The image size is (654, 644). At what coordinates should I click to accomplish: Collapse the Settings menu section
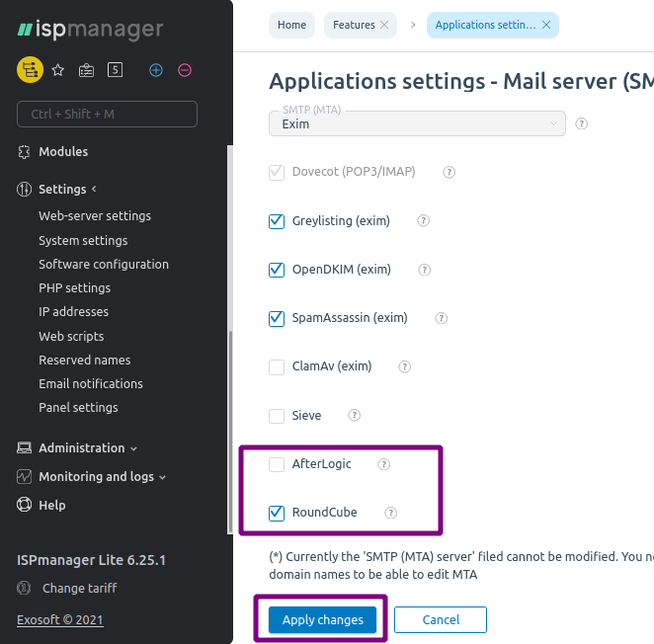point(94,189)
